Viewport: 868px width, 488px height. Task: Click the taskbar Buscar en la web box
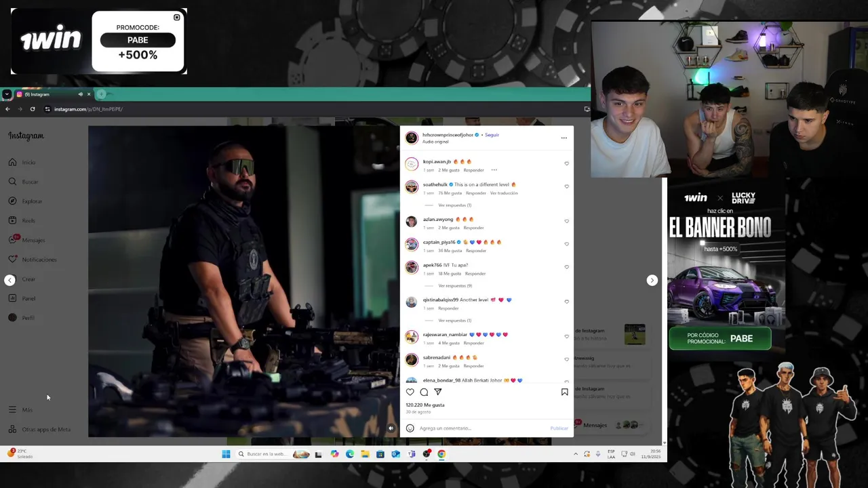(x=273, y=454)
